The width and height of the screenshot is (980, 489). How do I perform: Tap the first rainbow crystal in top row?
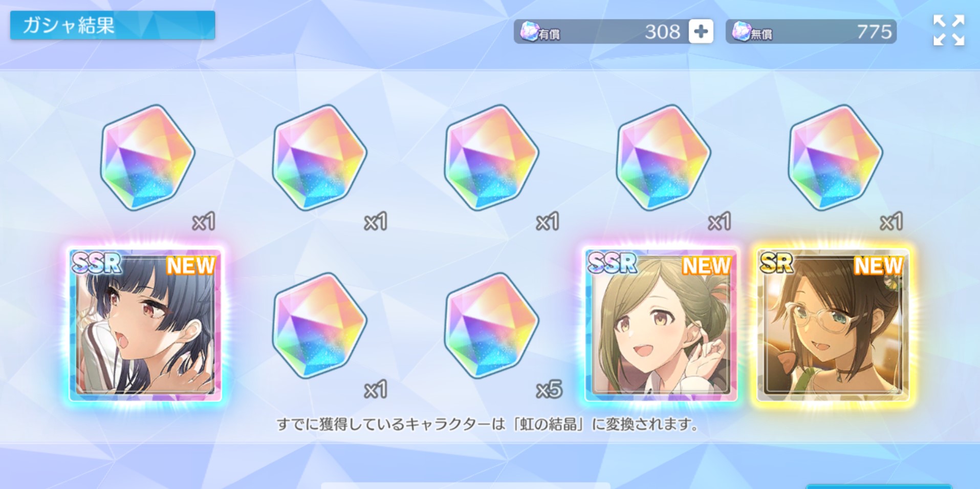(x=148, y=158)
